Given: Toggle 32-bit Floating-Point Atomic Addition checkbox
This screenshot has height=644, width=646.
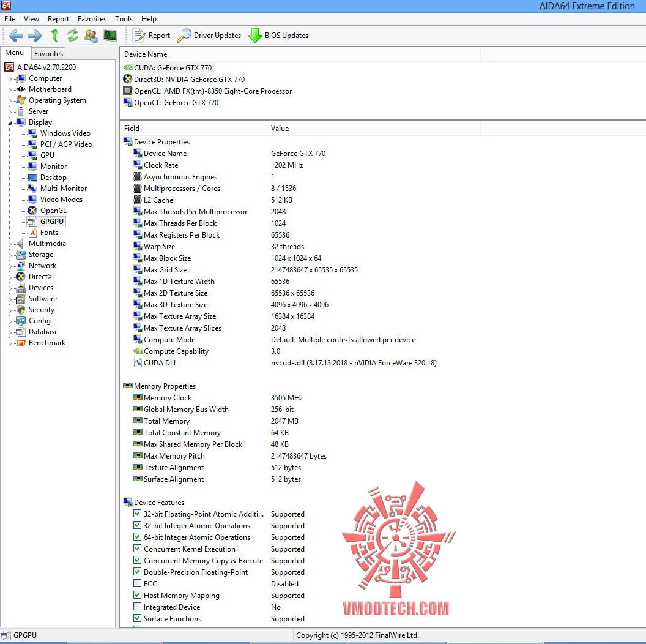Looking at the screenshot, I should click(138, 514).
